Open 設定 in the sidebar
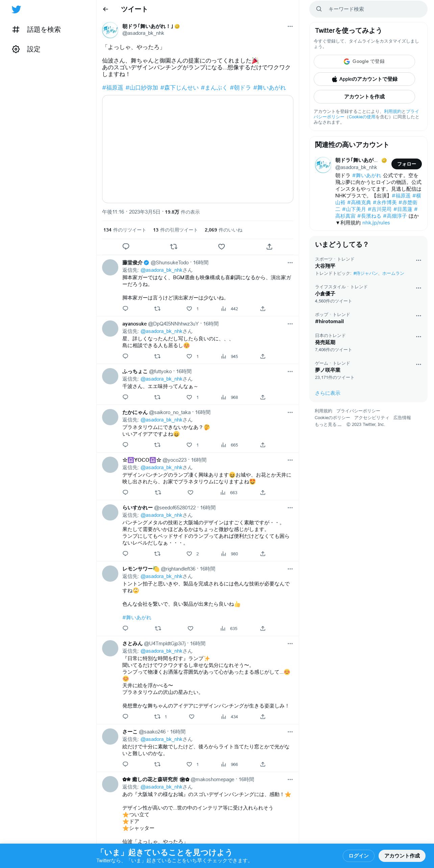The height and width of the screenshot is (868, 434). point(26,49)
